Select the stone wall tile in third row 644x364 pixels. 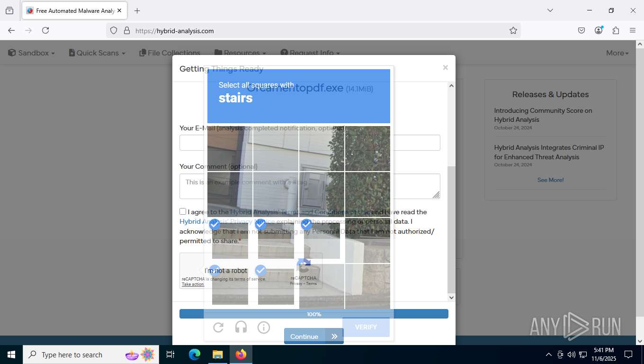[368, 240]
